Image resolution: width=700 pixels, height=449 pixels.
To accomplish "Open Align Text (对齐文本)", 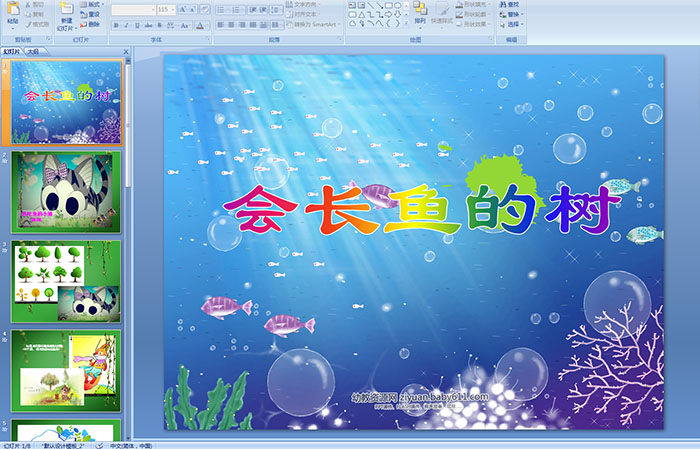I will pos(304,14).
